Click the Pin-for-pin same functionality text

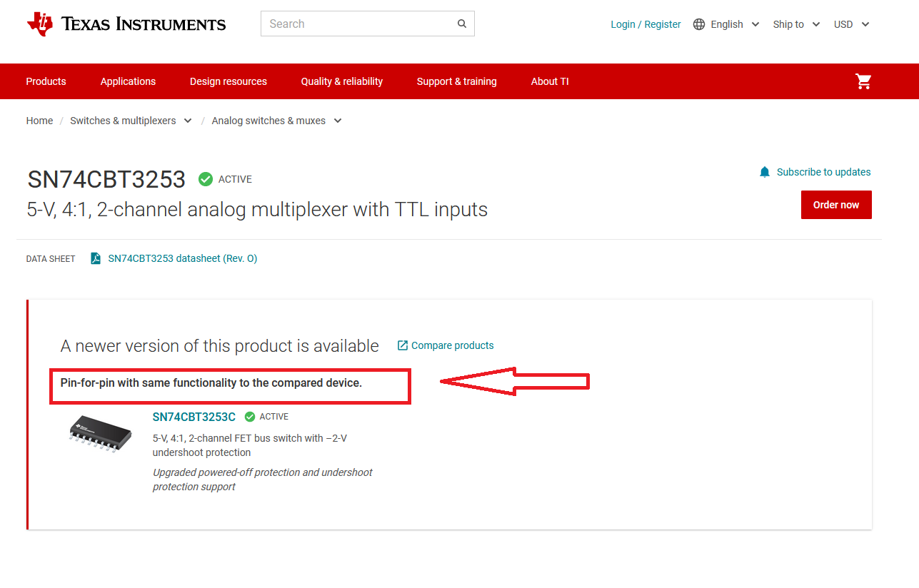[x=211, y=383]
